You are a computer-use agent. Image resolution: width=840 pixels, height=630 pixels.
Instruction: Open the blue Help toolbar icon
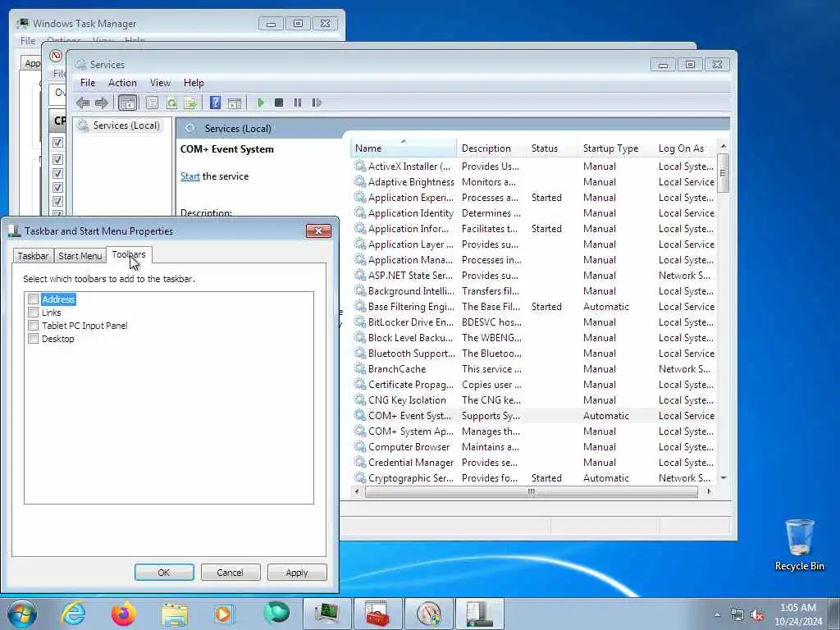[x=216, y=103]
